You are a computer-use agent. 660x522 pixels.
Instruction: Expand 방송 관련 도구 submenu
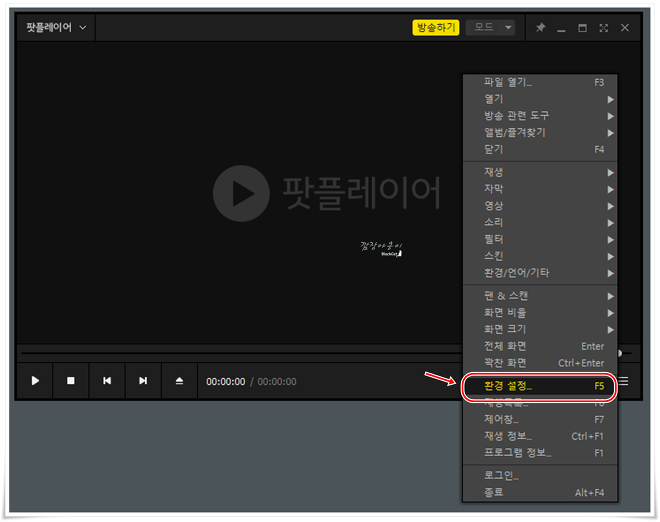click(540, 116)
